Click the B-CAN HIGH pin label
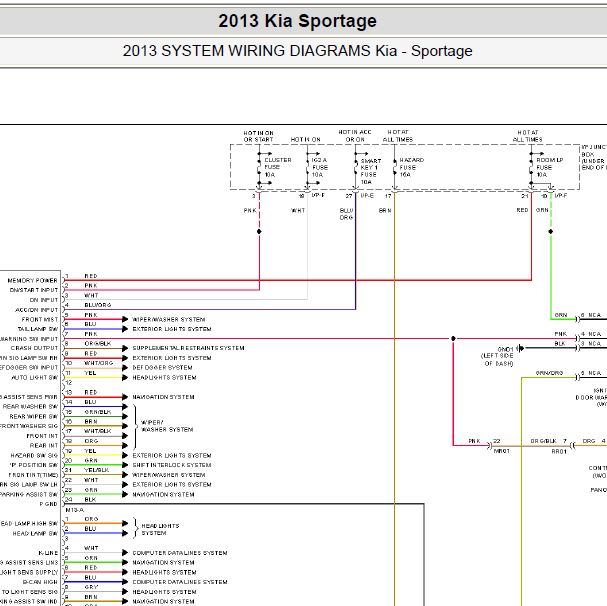607x606 pixels. 40,582
